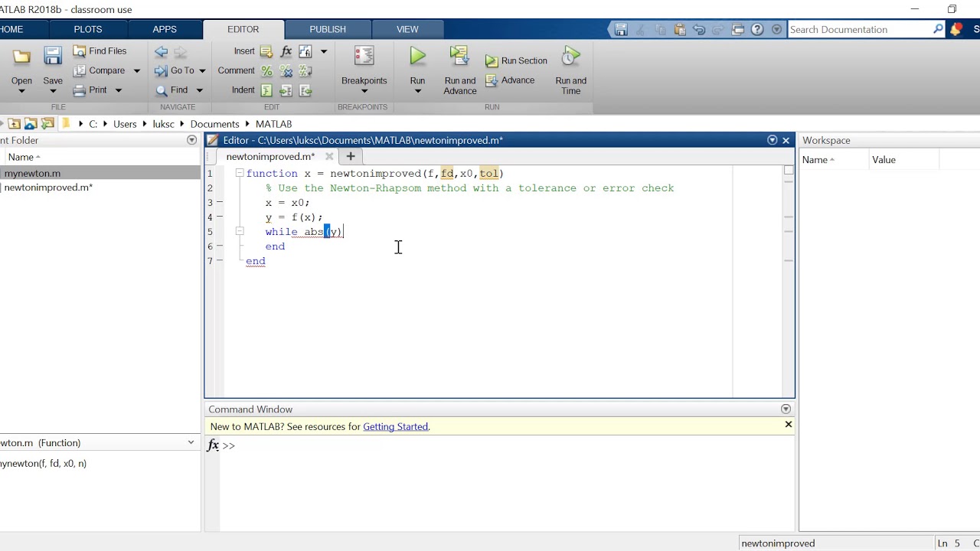The width and height of the screenshot is (980, 551).
Task: Expand the Print dropdown arrow
Action: pos(118,90)
